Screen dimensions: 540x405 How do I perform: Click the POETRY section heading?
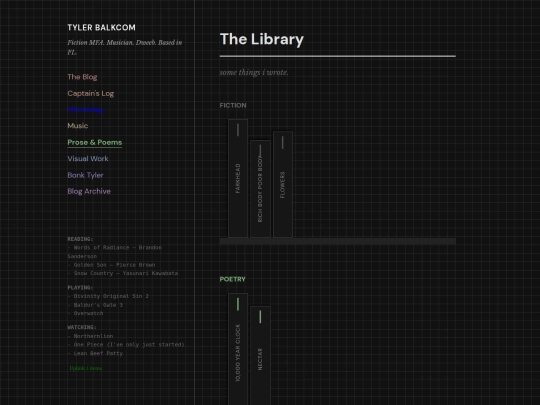233,279
